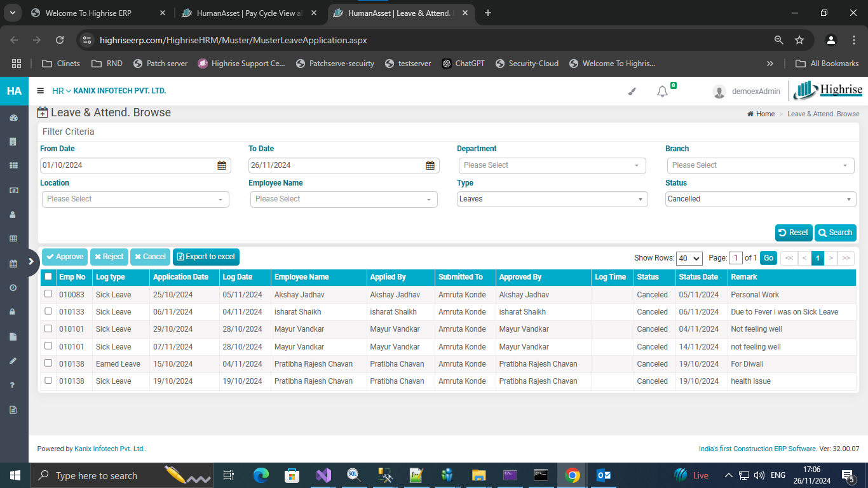Screen dimensions: 868x488
Task: Open the Status dropdown showing Cancelled
Action: [x=761, y=199]
